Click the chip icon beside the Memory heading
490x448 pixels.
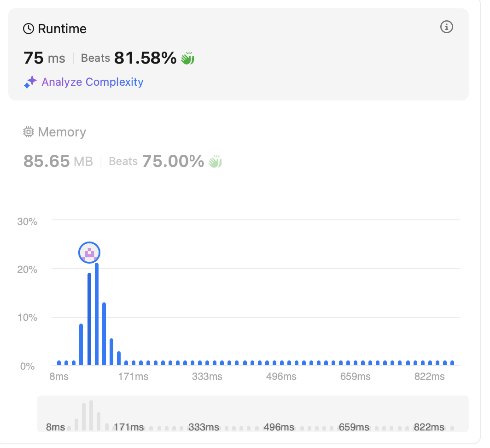[29, 132]
